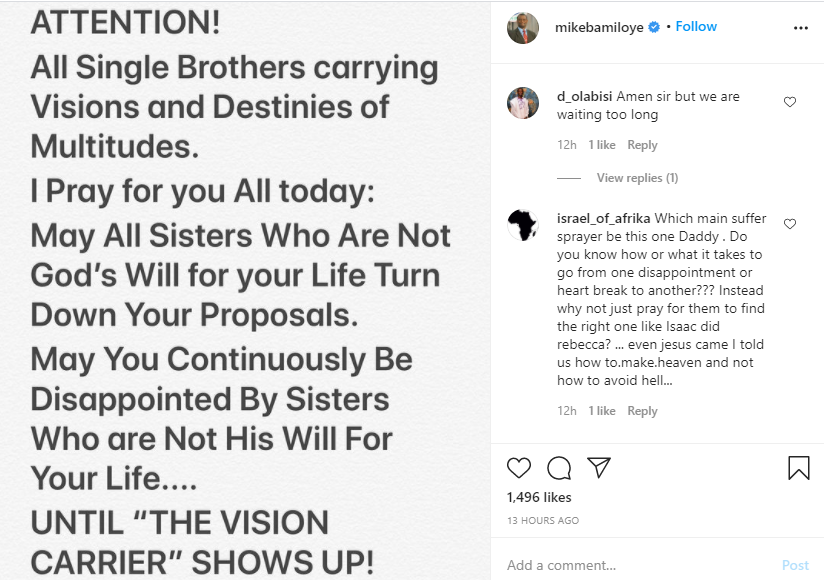Reply to d_olabisi's comment
Screen dimensions: 824x580
(642, 145)
